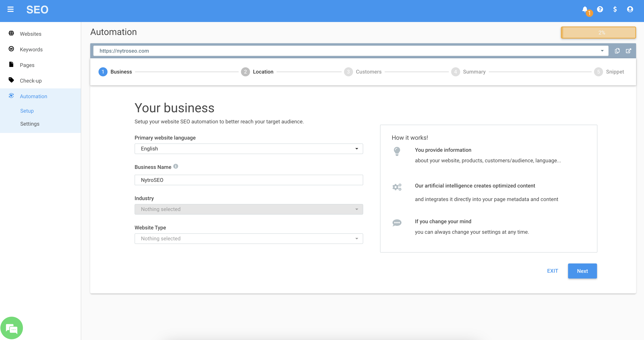Click the Automation sidebar icon

coord(11,96)
